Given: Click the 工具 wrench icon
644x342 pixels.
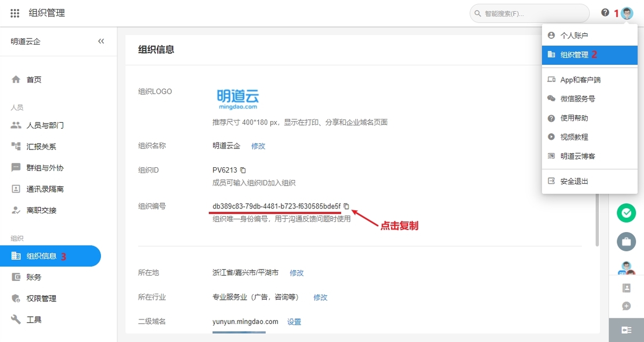Looking at the screenshot, I should (16, 319).
